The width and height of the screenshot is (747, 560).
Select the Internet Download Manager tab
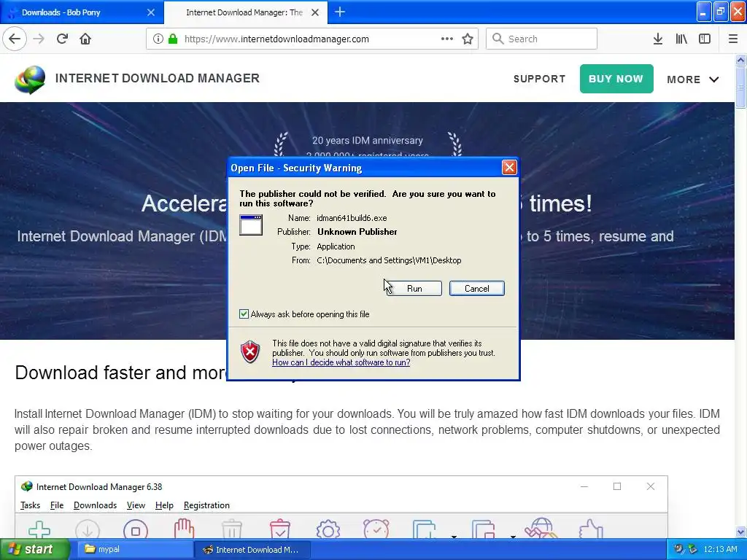click(x=246, y=12)
